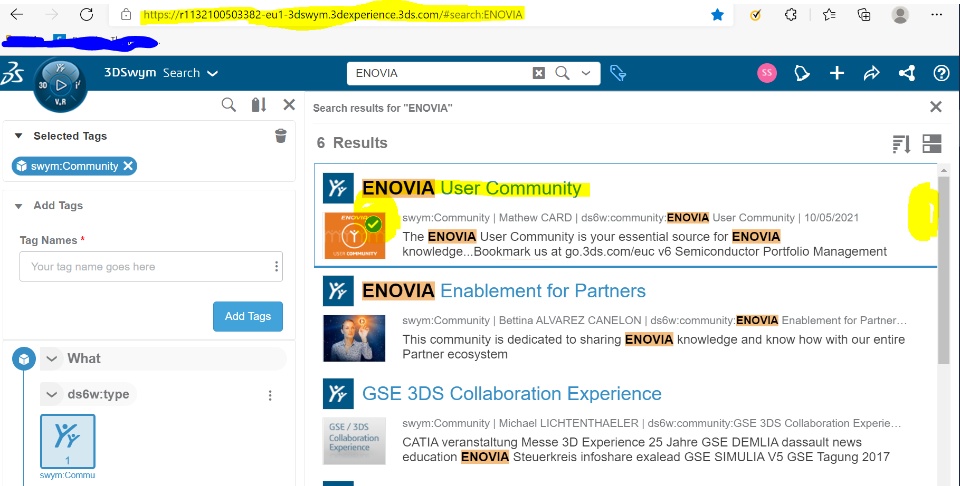The image size is (960, 486).
Task: Run the search with the magnifier icon
Action: (x=562, y=73)
